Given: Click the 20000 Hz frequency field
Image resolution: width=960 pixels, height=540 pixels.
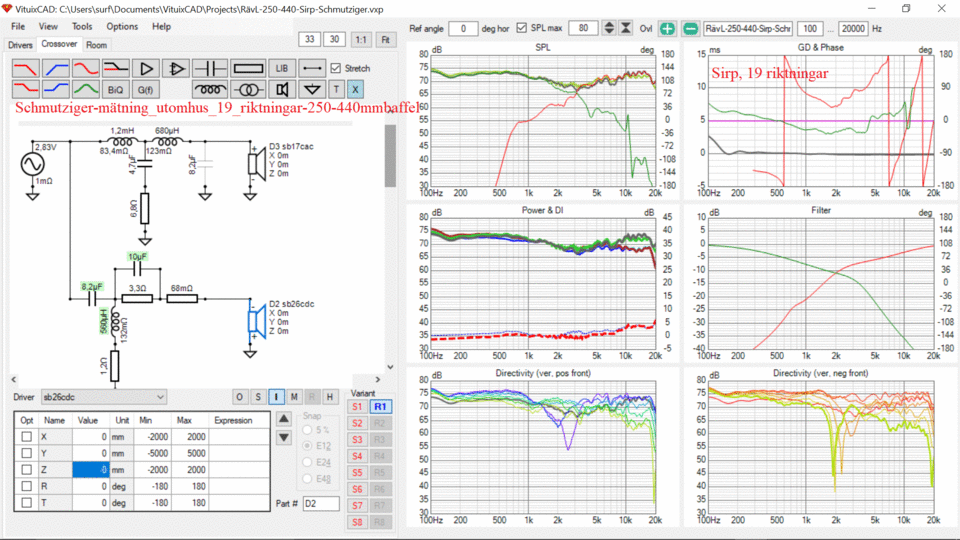Looking at the screenshot, I should 853,28.
